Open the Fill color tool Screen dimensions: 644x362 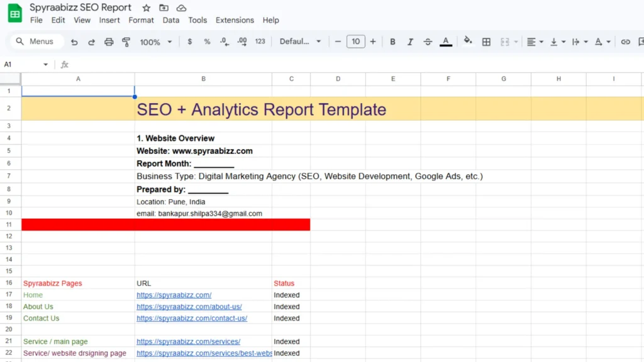pos(467,41)
